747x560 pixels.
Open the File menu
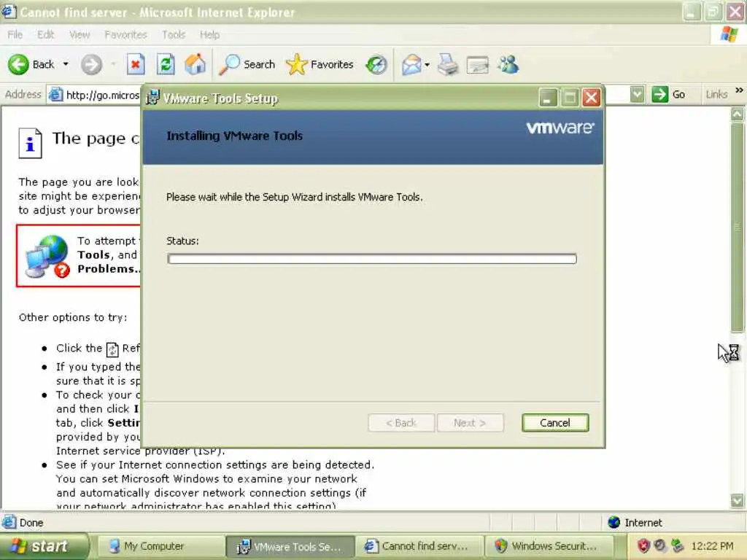pyautogui.click(x=15, y=34)
